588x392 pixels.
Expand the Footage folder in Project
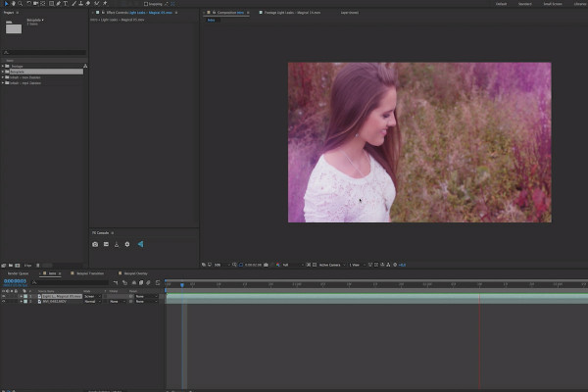(x=3, y=66)
